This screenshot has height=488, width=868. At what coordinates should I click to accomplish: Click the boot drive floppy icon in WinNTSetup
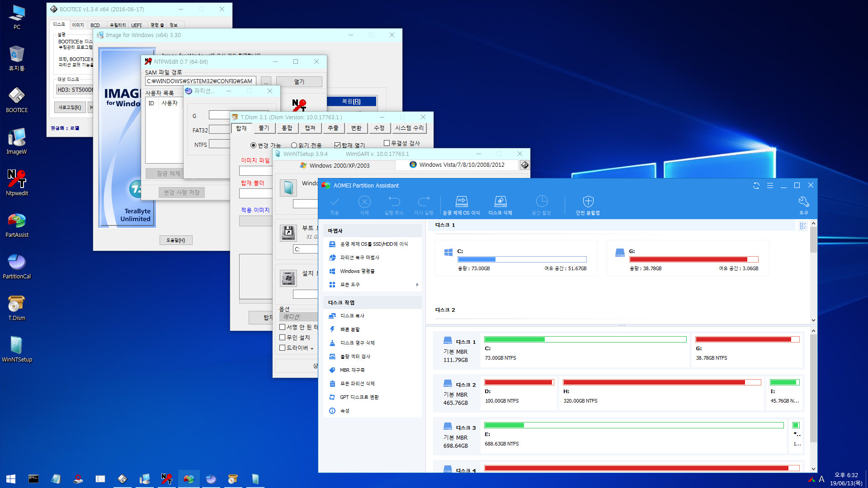tap(288, 233)
